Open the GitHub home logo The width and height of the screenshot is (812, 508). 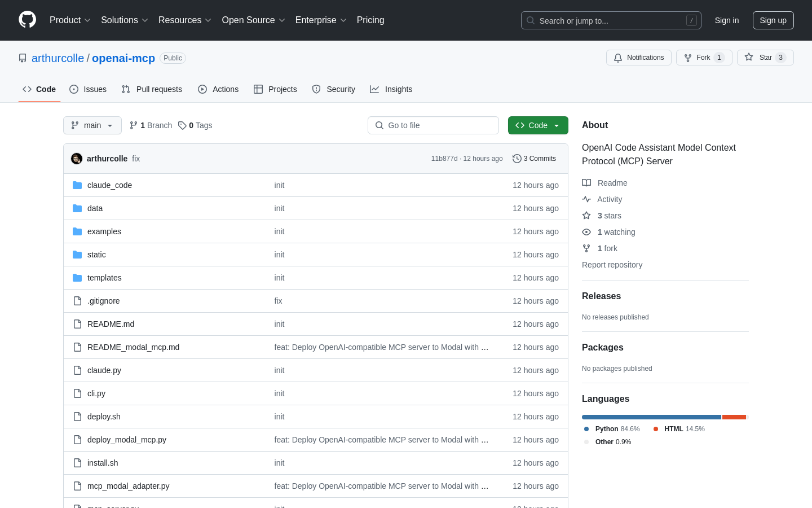[27, 20]
